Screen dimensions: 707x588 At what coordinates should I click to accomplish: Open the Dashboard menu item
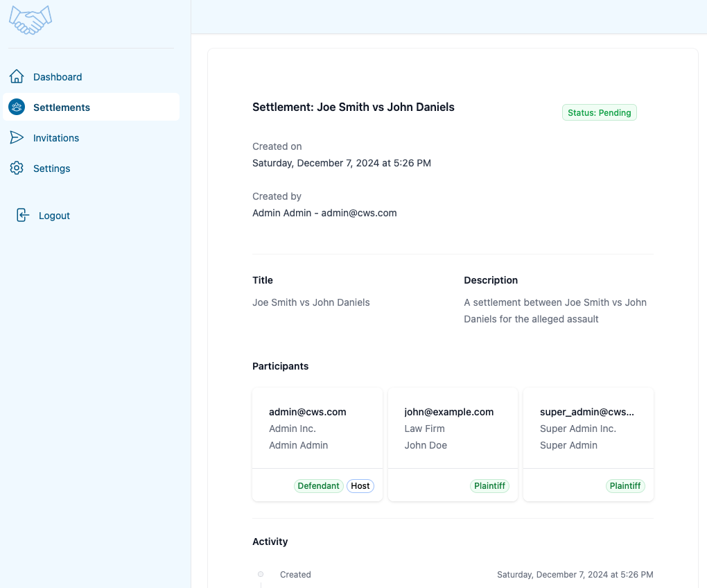[58, 77]
